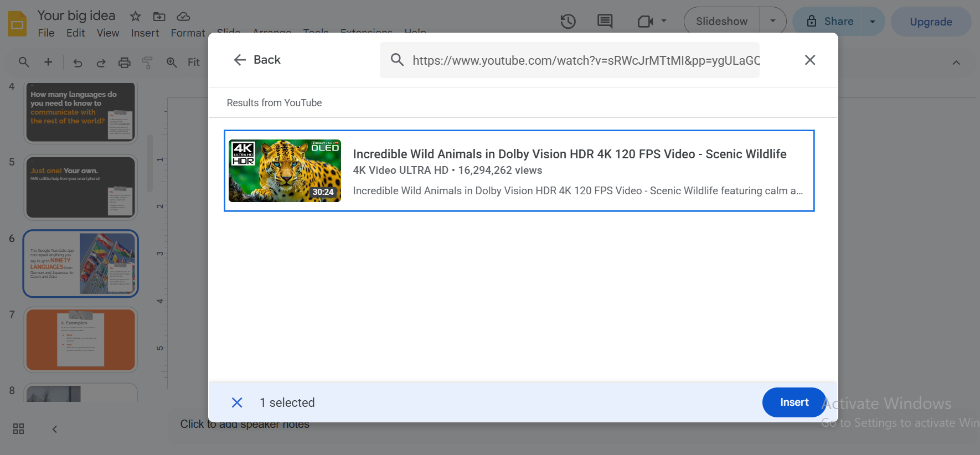
Task: Select slide 7 orange Examples thumbnail
Action: (x=81, y=340)
